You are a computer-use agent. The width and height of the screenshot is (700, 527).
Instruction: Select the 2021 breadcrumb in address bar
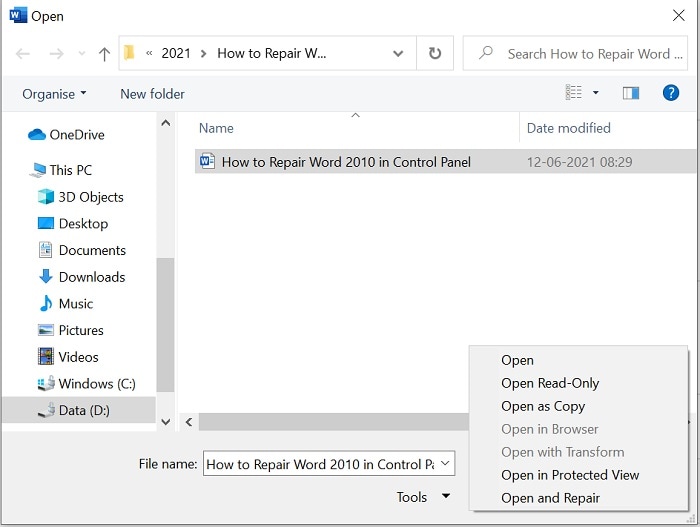[x=176, y=53]
